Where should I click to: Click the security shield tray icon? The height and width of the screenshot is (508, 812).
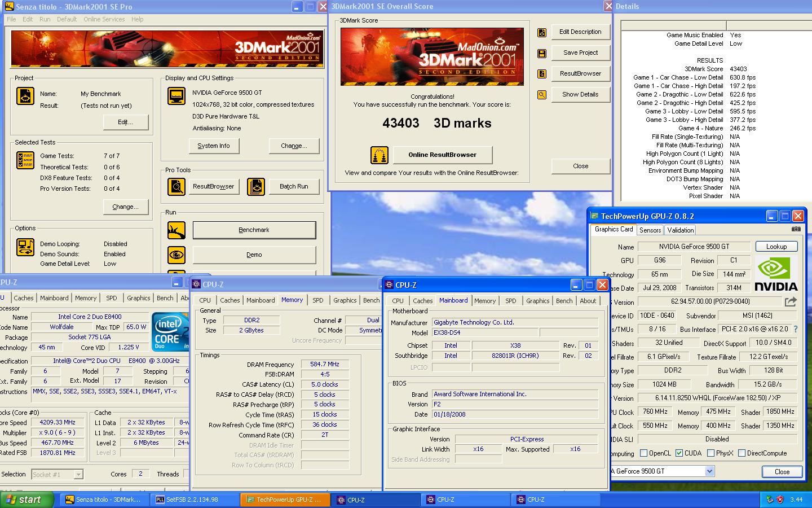[x=780, y=500]
